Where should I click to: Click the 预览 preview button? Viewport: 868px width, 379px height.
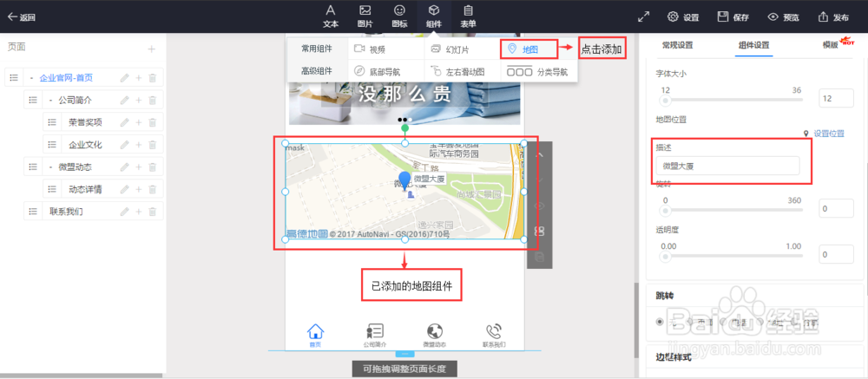point(783,17)
